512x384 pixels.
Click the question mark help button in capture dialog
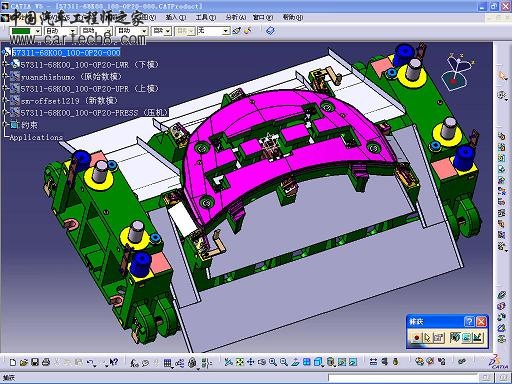point(469,322)
